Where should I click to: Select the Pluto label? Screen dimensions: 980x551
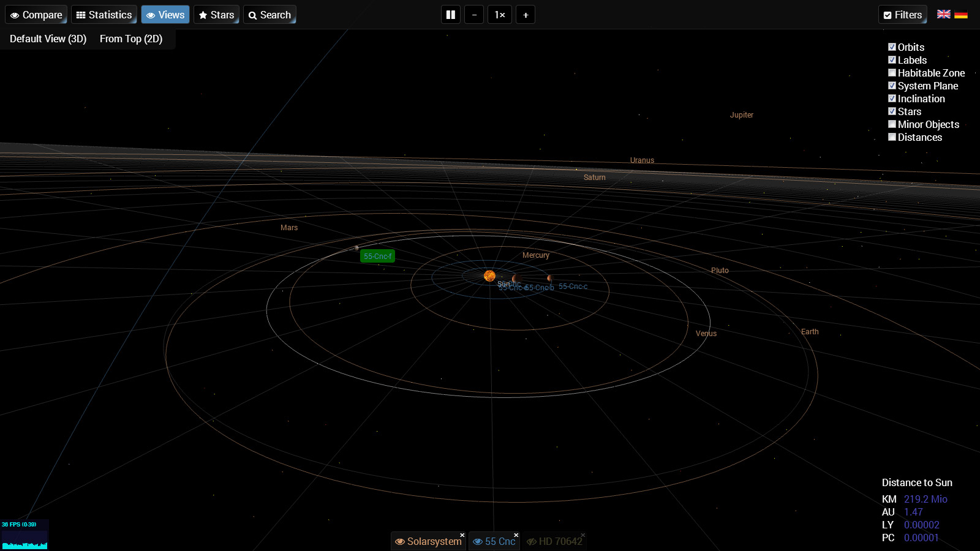(x=720, y=271)
